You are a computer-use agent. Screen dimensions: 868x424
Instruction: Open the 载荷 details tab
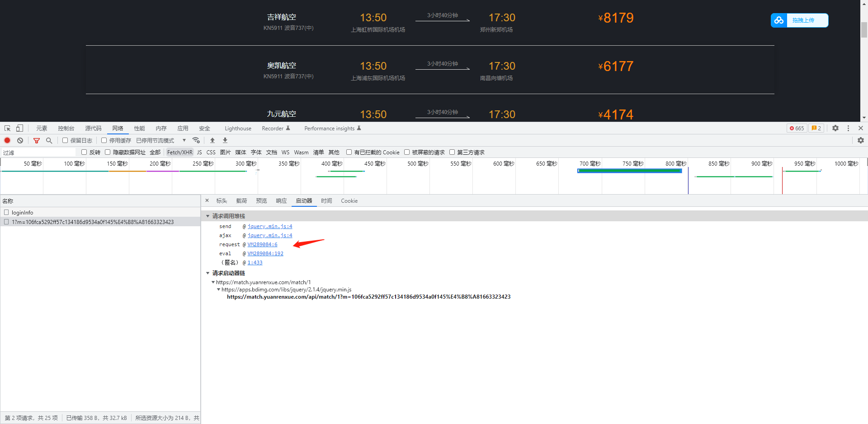[x=241, y=201]
